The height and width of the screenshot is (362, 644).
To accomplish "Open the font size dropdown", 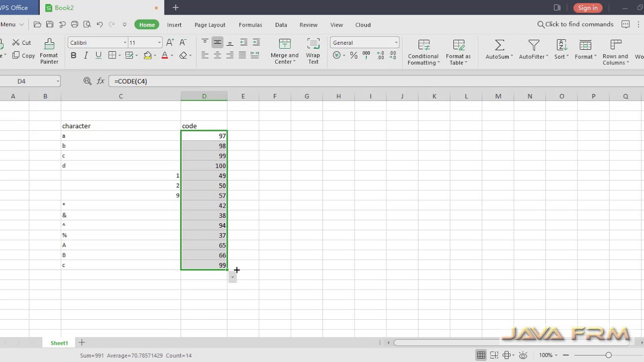I will 159,43.
